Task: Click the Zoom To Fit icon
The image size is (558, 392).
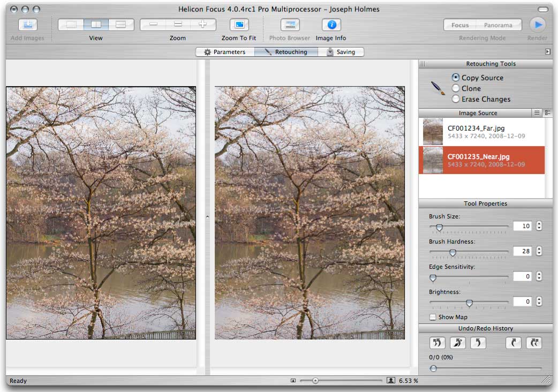Action: point(239,25)
